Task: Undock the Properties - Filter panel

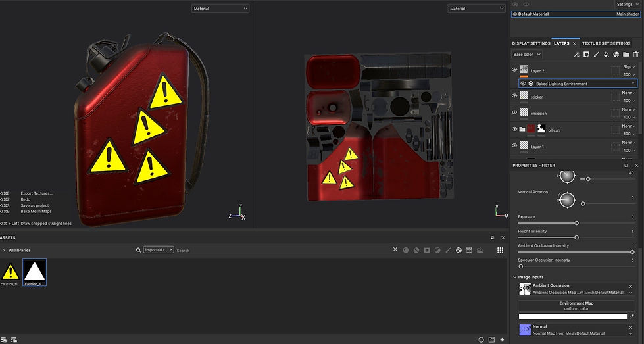Action: point(626,166)
